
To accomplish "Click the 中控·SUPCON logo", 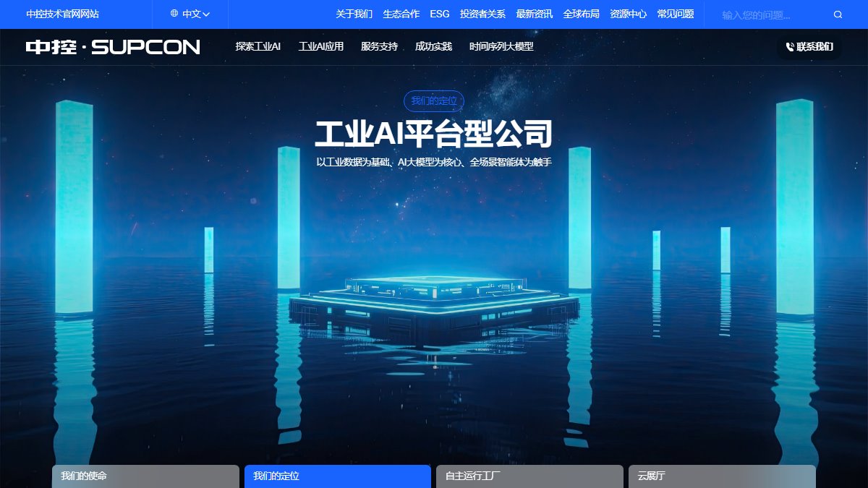I will [113, 47].
